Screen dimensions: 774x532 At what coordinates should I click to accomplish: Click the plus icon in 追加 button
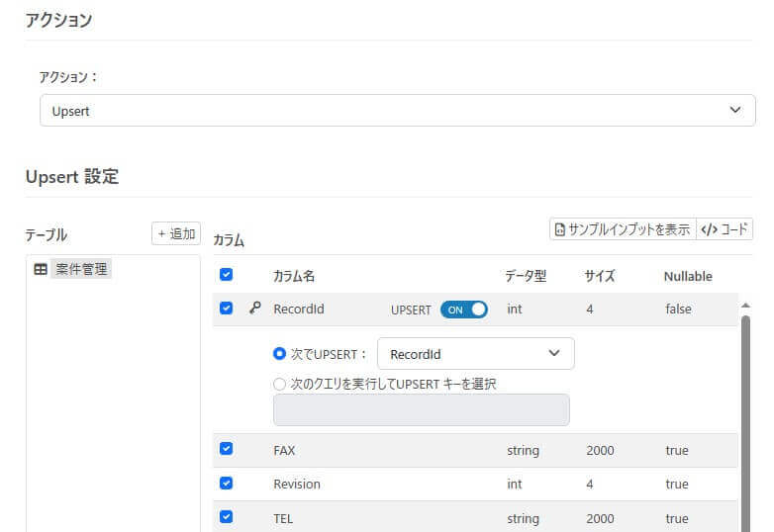point(161,233)
